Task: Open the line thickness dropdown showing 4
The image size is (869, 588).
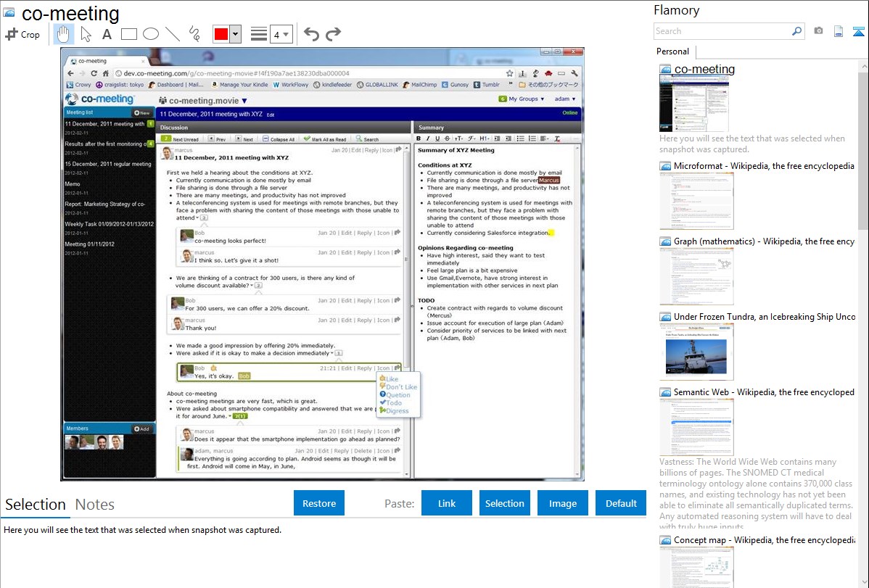Action: tap(281, 34)
